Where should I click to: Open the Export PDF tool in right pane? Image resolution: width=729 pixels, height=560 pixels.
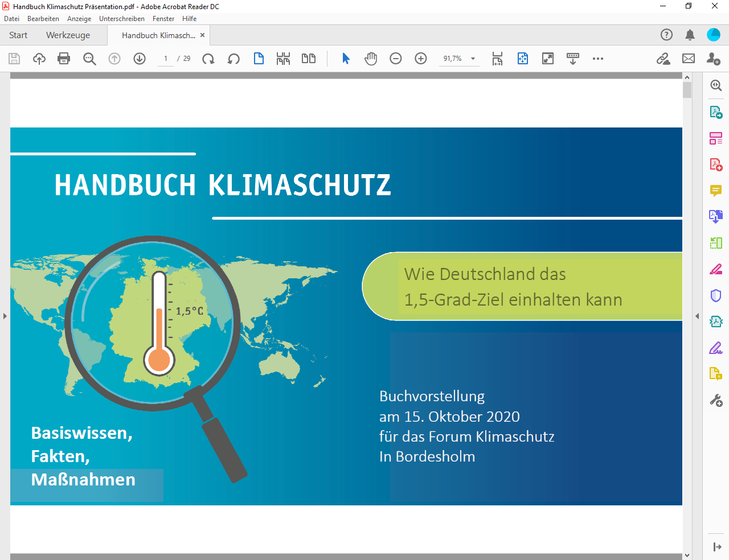point(716,112)
